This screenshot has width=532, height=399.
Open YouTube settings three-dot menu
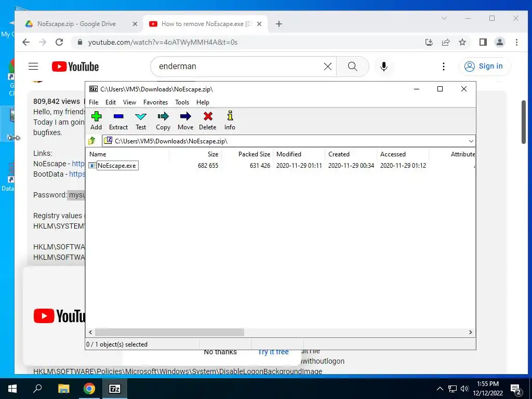tap(444, 66)
